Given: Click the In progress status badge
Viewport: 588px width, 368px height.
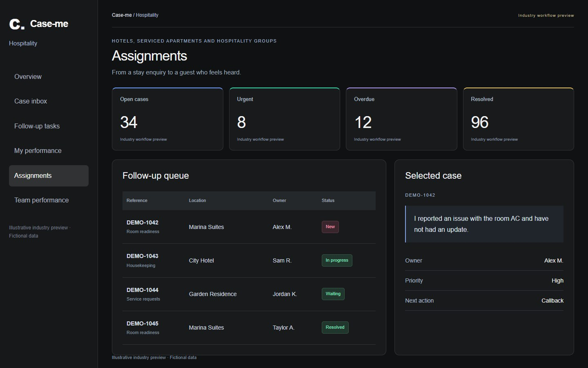Looking at the screenshot, I should coord(337,260).
